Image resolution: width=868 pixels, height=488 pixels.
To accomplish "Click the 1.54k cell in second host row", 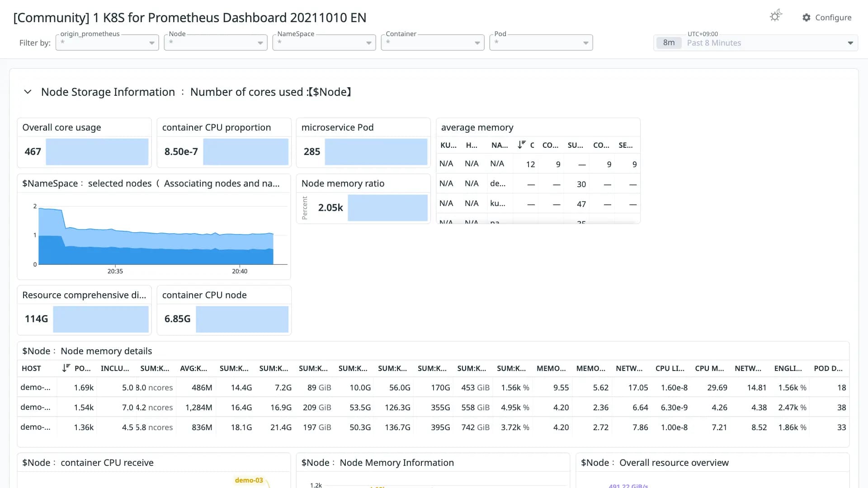I will tap(84, 408).
